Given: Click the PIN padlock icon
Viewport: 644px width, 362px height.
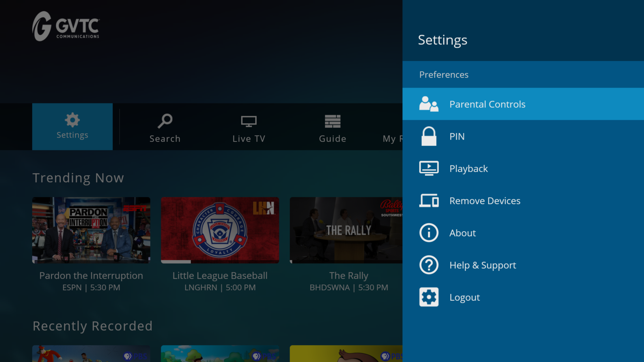Looking at the screenshot, I should pos(429,136).
